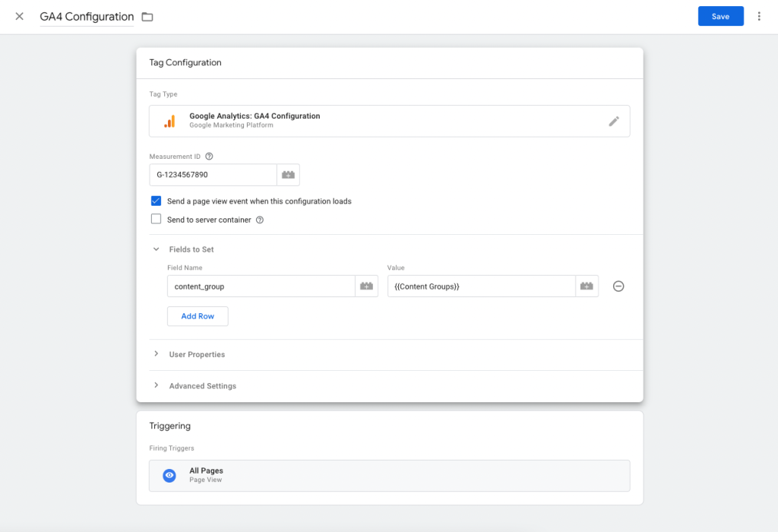Click the Page View trigger icon
This screenshot has height=532, width=778.
click(x=169, y=475)
